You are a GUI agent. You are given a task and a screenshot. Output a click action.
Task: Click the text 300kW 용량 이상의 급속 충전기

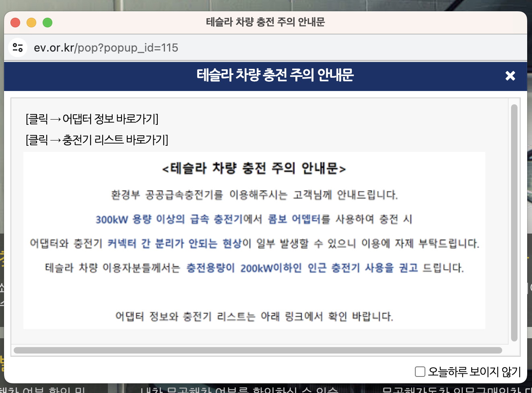pyautogui.click(x=169, y=219)
